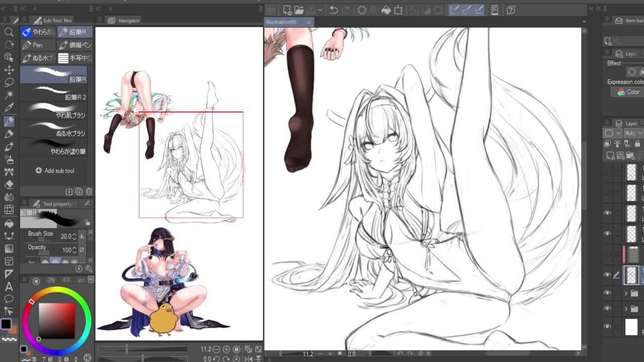The image size is (644, 362).
Task: Click the Fill icon in the command bar
Action: coord(386,10)
